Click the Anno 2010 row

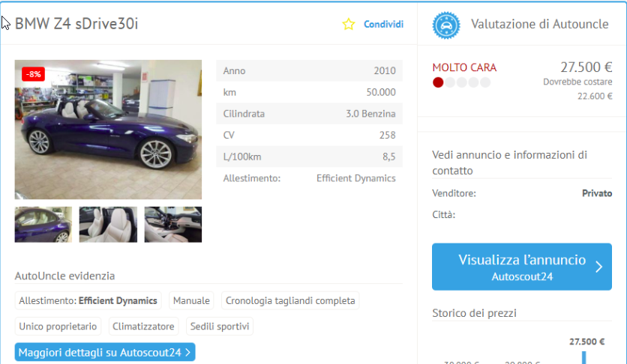tap(309, 70)
